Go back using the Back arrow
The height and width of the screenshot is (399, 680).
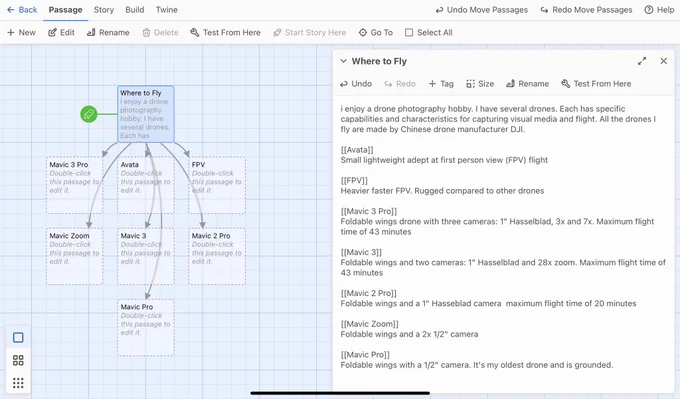[22, 10]
